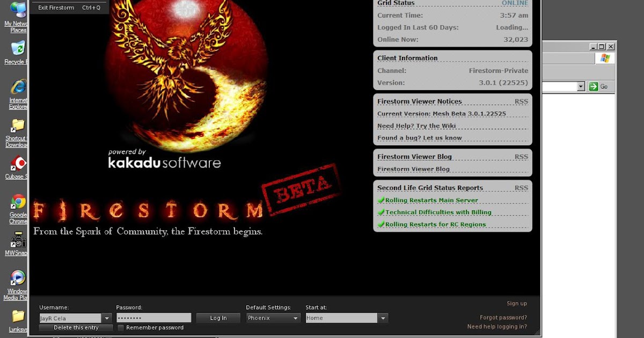Image resolution: width=644 pixels, height=338 pixels.
Task: Choose Exit Firestorm from the menu
Action: (x=69, y=8)
